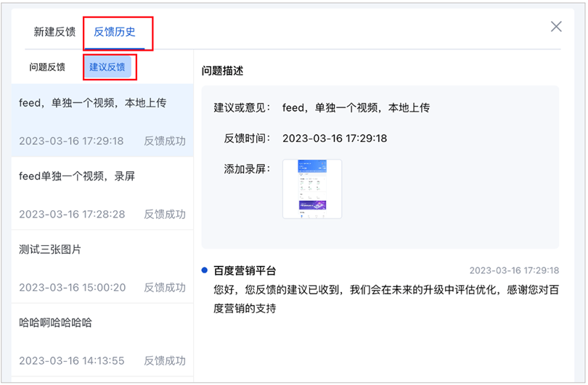The width and height of the screenshot is (588, 385).
Task: Click the 2023-03-16 17:28:28 timestamp
Action: pyautogui.click(x=72, y=214)
